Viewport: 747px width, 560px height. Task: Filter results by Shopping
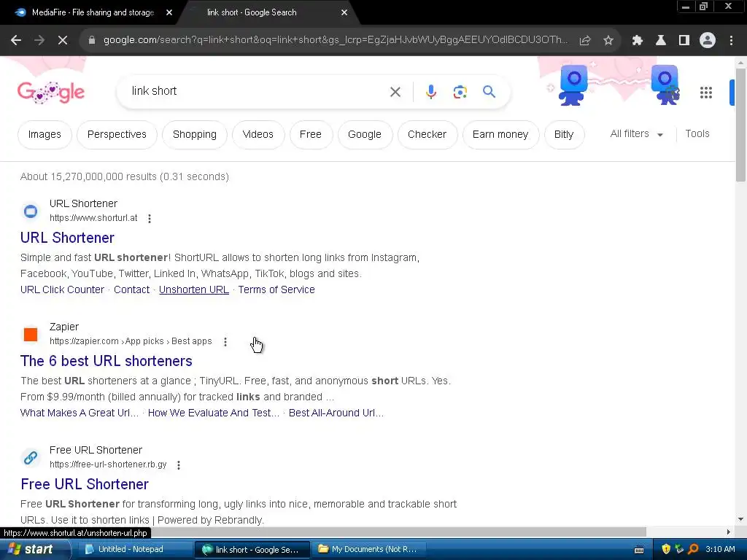(194, 135)
